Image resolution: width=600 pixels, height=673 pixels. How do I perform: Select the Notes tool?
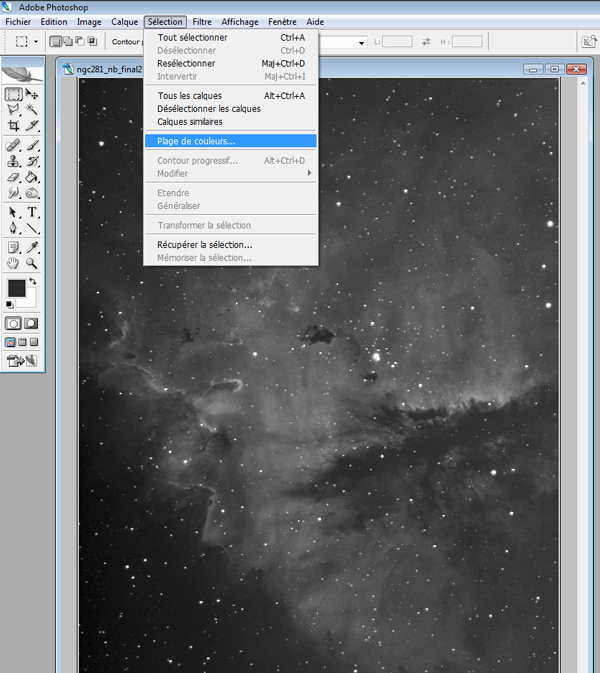point(13,247)
